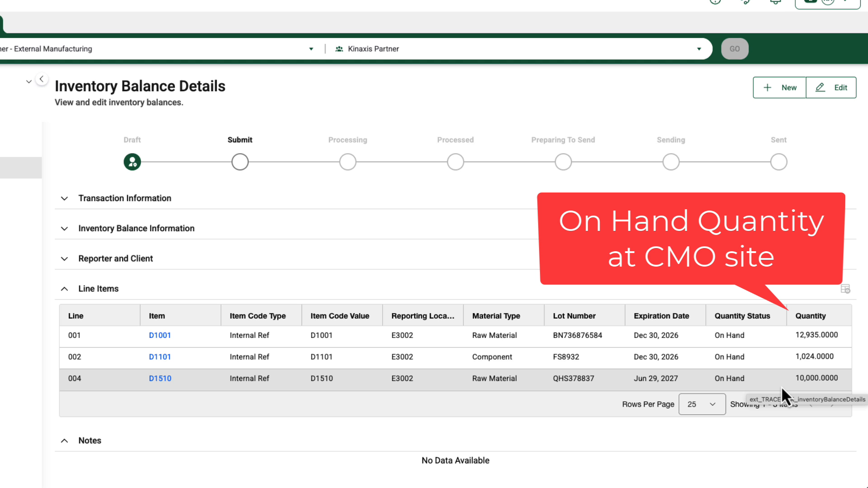Click the Processing workflow step circle
The image size is (868, 488).
click(348, 162)
